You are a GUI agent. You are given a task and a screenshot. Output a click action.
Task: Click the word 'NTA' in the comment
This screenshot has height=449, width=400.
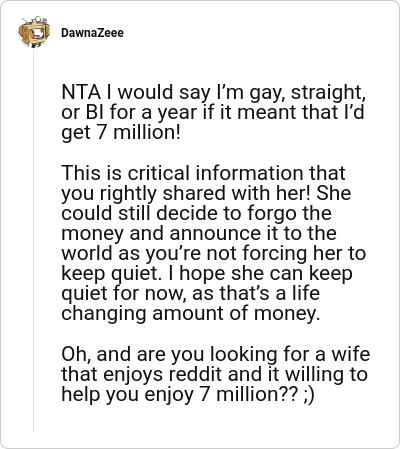click(81, 92)
